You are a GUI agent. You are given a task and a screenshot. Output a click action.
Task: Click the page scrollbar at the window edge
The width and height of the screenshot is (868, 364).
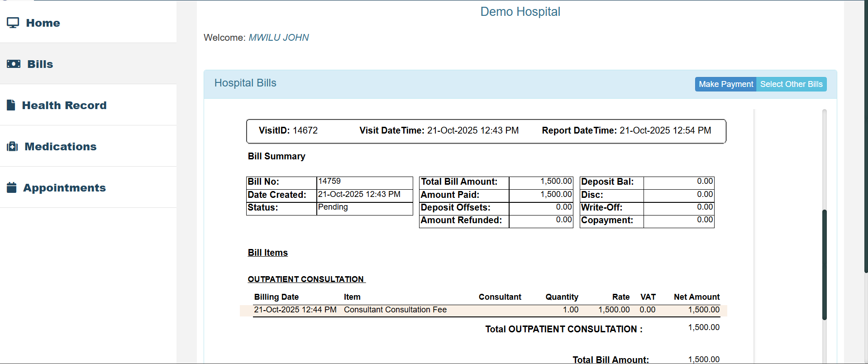pyautogui.click(x=866, y=136)
